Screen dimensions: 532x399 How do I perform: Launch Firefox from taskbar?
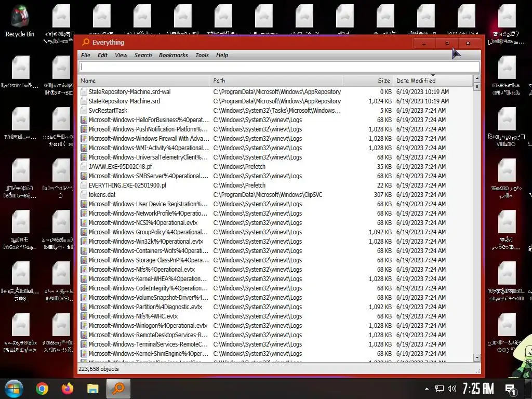pos(68,389)
